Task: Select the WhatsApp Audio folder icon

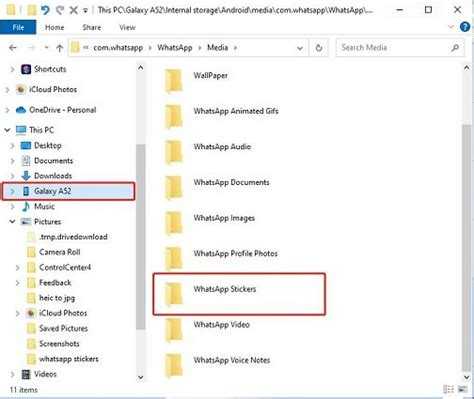Action: (174, 152)
